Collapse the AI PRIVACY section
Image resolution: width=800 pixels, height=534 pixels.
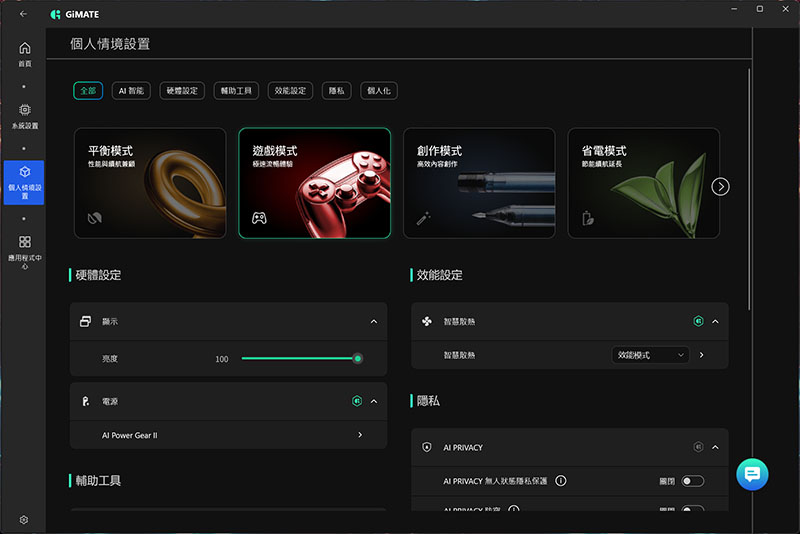click(715, 448)
